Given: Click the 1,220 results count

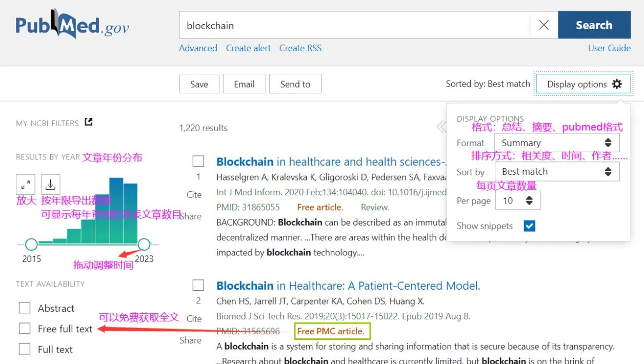Looking at the screenshot, I should (x=203, y=128).
